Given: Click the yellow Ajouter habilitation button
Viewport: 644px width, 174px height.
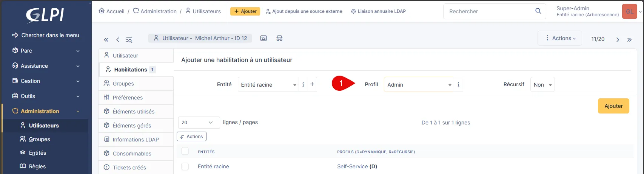Looking at the screenshot, I should click(613, 106).
